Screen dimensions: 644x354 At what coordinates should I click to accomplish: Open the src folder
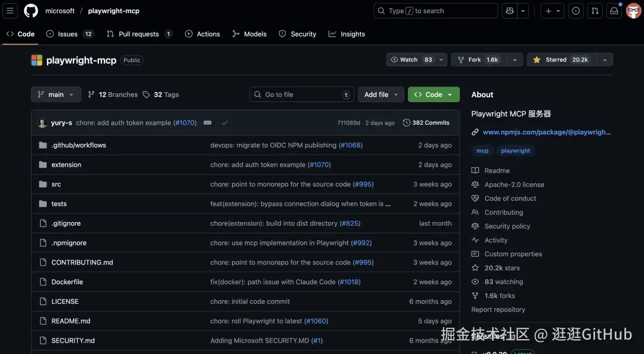click(x=56, y=184)
